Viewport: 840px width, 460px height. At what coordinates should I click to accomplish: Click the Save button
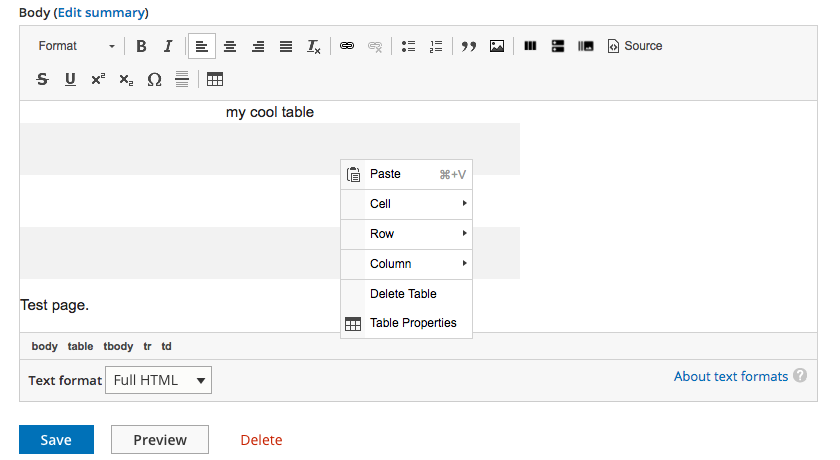(x=56, y=440)
